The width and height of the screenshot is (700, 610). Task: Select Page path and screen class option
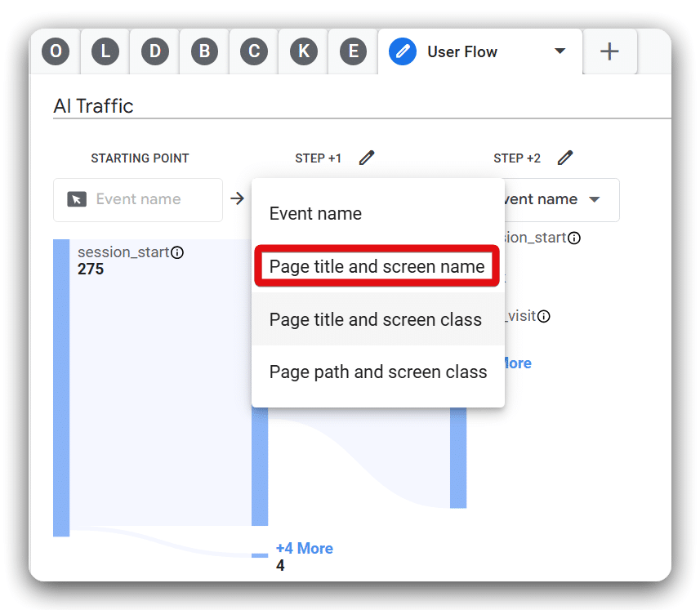pos(377,372)
